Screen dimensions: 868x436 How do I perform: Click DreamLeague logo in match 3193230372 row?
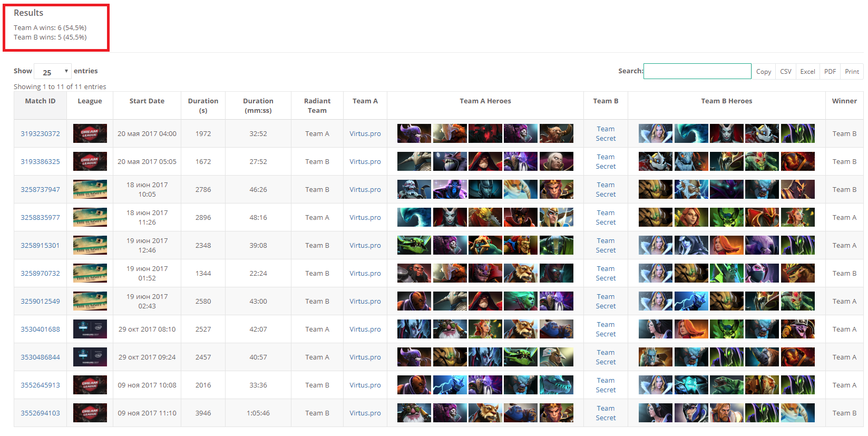[x=90, y=133]
